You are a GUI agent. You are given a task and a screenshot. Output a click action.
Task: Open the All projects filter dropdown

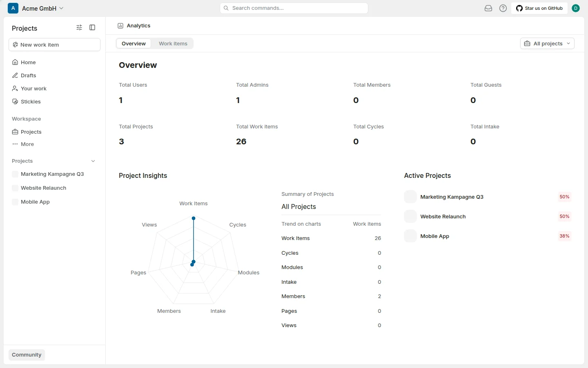[x=547, y=43]
